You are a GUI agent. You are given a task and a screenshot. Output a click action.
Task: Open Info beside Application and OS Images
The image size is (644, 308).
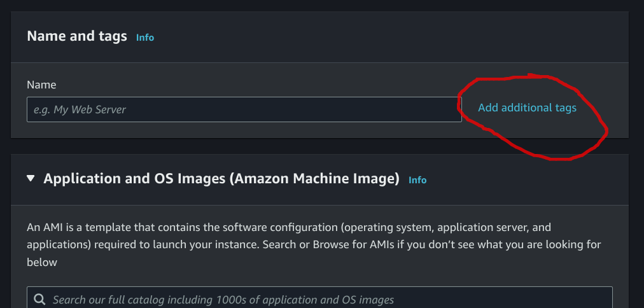[x=417, y=180]
